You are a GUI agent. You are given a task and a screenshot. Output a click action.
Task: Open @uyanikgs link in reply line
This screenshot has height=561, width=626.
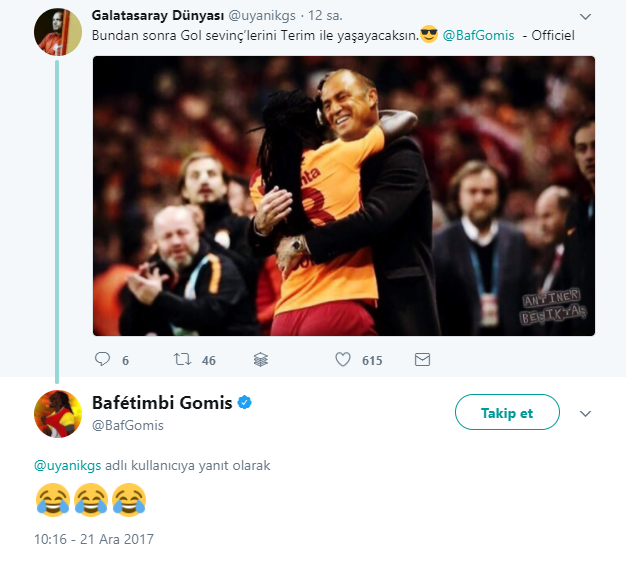click(x=68, y=465)
